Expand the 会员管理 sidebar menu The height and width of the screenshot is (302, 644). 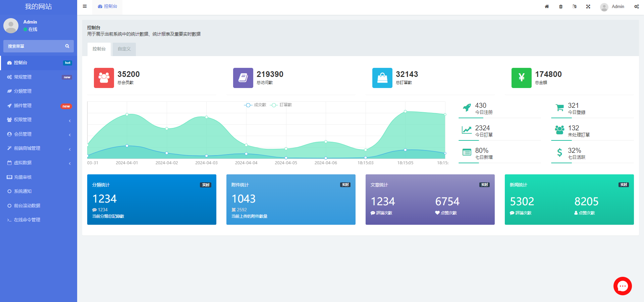click(39, 134)
